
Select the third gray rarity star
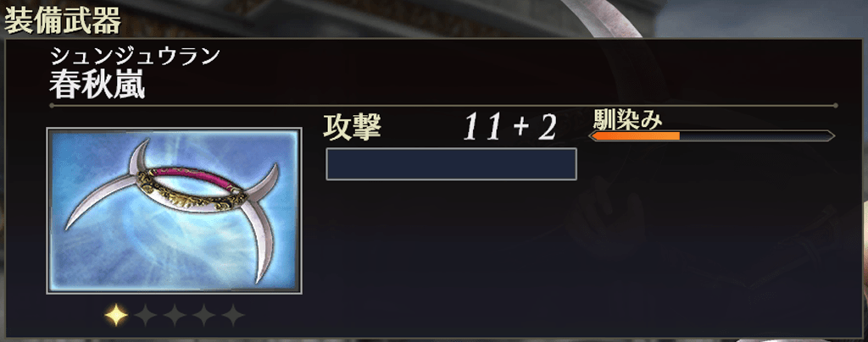(175, 316)
